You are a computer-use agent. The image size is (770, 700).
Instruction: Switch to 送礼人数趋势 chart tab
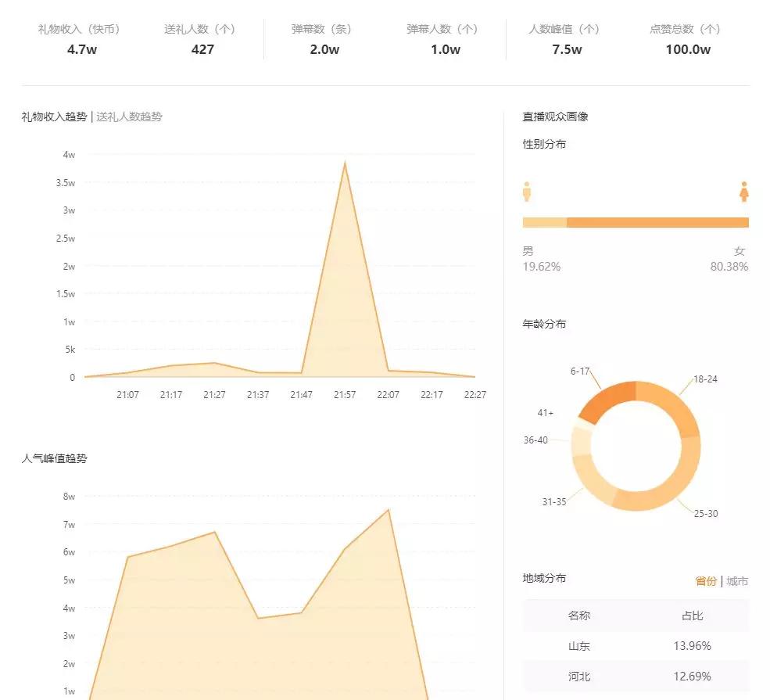(x=129, y=117)
